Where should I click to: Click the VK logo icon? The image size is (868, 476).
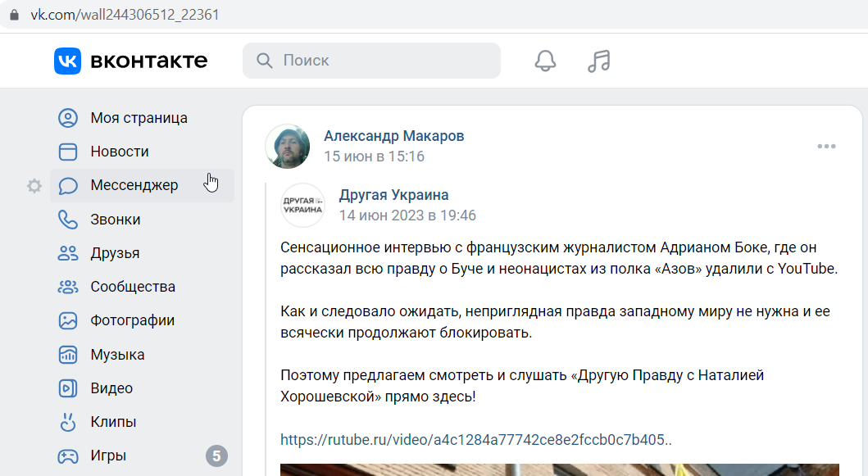[x=67, y=61]
